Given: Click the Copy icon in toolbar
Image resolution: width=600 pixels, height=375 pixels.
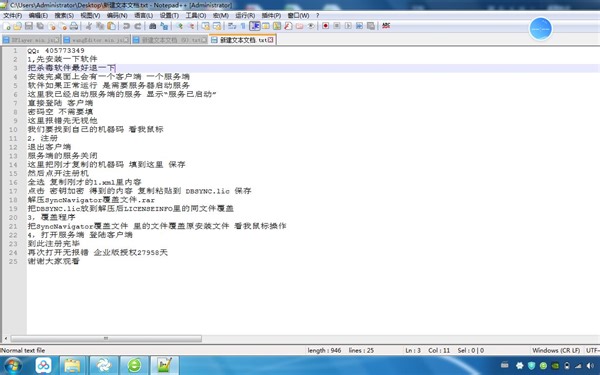Looking at the screenshot, I should pos(101,26).
